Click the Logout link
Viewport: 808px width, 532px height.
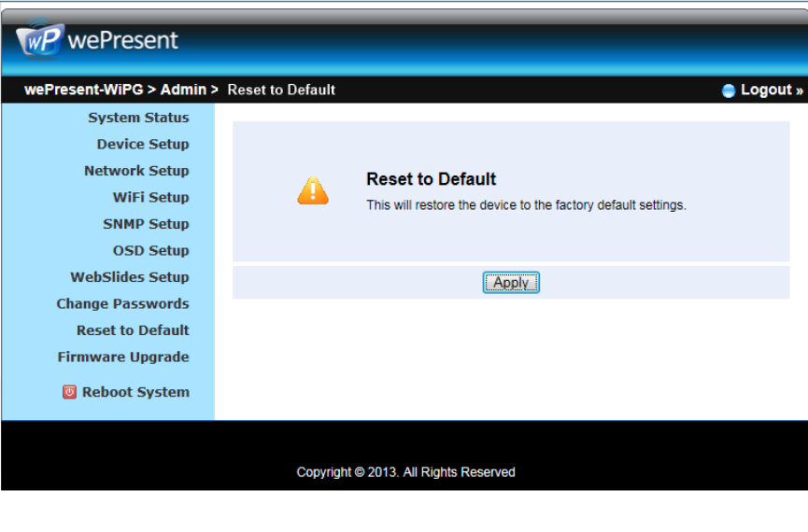[772, 91]
